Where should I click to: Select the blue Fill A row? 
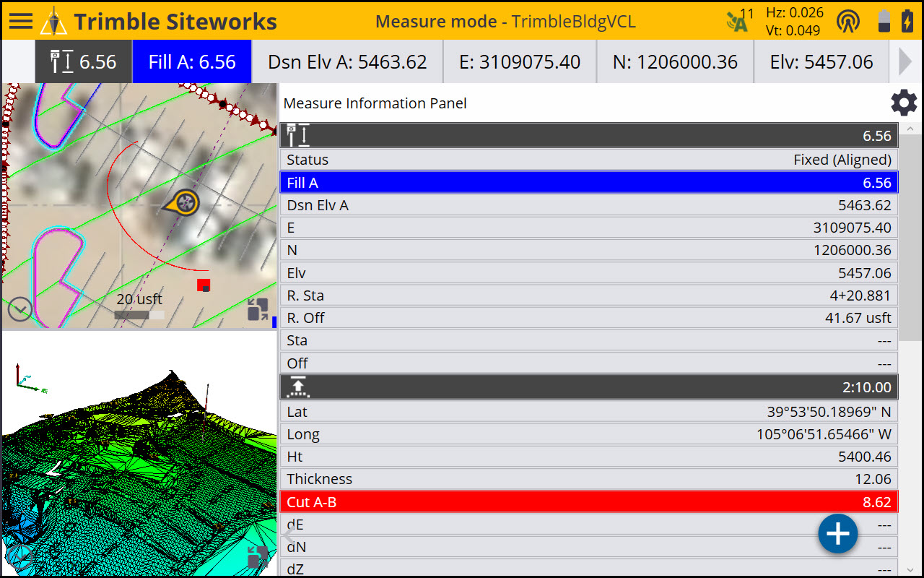click(589, 182)
